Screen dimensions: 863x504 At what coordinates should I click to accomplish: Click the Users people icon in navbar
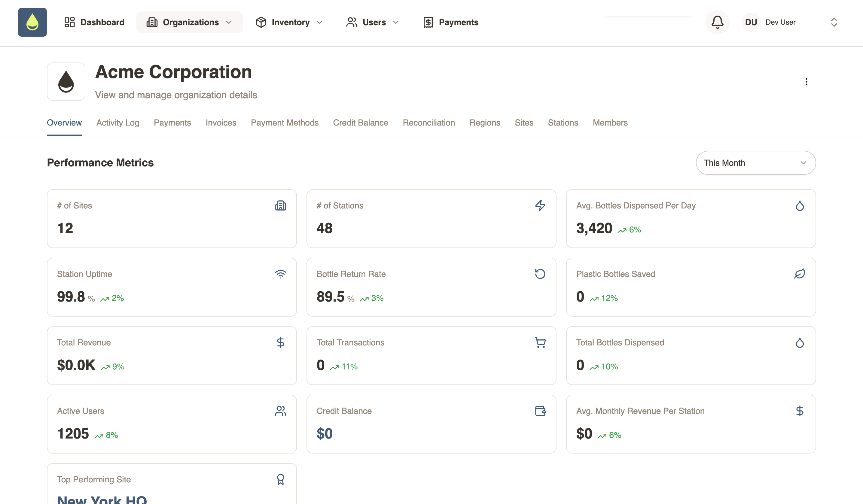(x=352, y=22)
